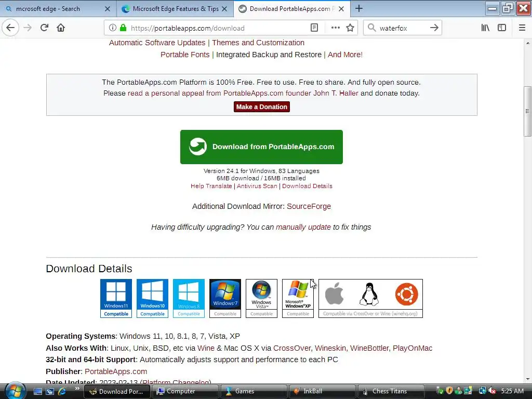Click the search magnifier icon in search box

click(371, 28)
